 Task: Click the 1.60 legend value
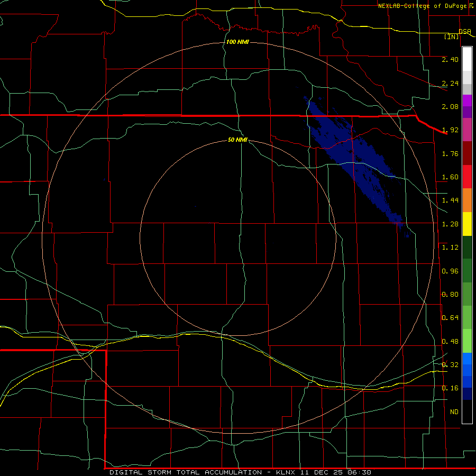(450, 177)
